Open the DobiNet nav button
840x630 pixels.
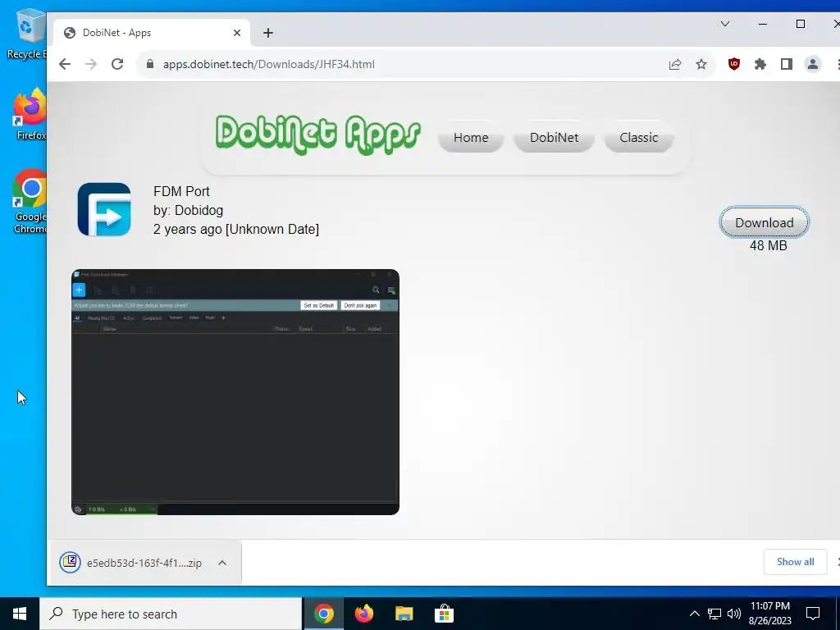point(554,138)
